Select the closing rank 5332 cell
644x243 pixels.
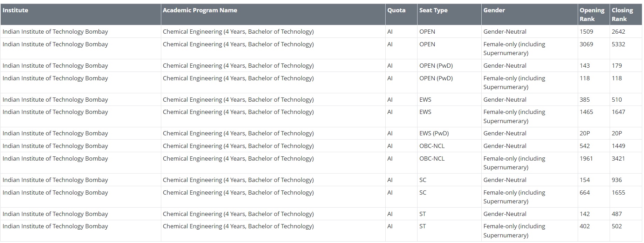[x=618, y=45]
